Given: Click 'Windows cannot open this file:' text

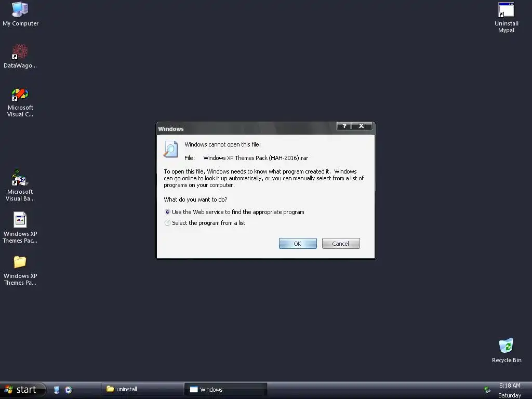Looking at the screenshot, I should point(222,144).
